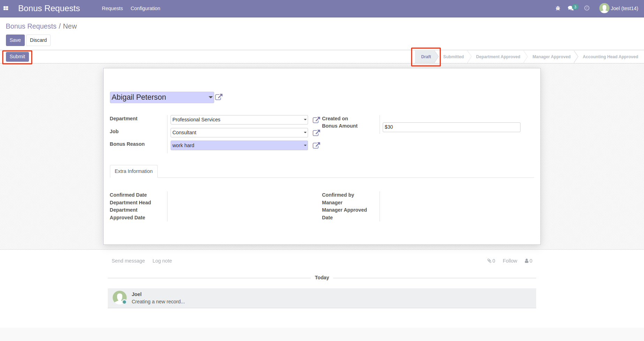Expand the Professional Services department dropdown

(x=305, y=120)
